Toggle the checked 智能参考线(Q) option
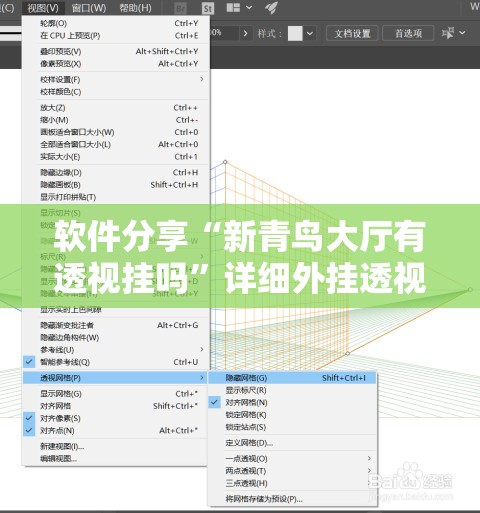 click(x=116, y=362)
